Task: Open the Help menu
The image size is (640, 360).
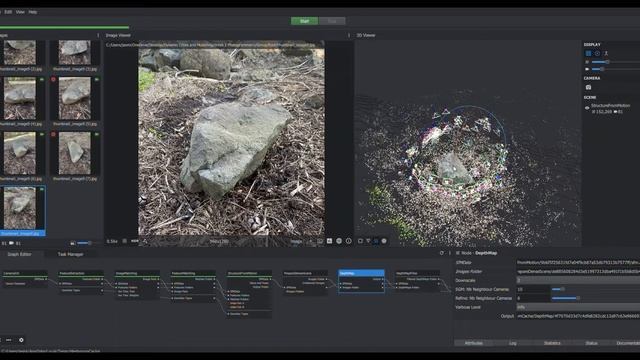Action: 33,12
